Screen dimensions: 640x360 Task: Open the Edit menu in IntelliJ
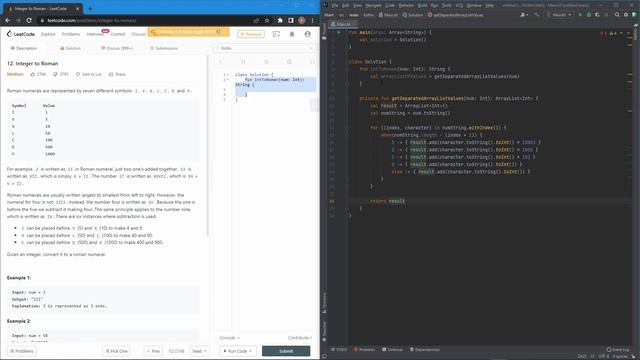tap(346, 5)
